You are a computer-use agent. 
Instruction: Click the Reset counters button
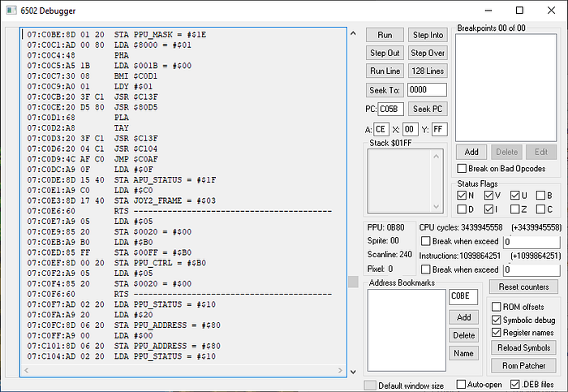(523, 287)
